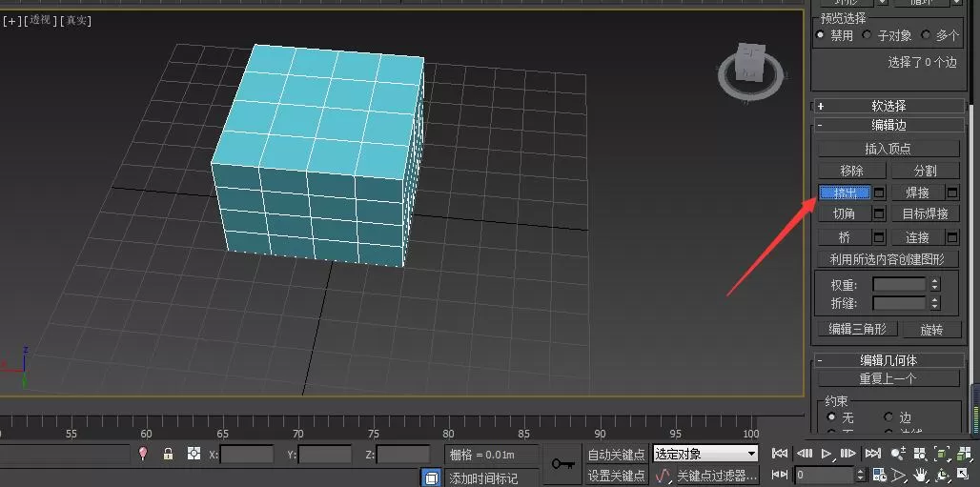Toggle the key mode key icon
980x487 pixels.
tap(562, 464)
